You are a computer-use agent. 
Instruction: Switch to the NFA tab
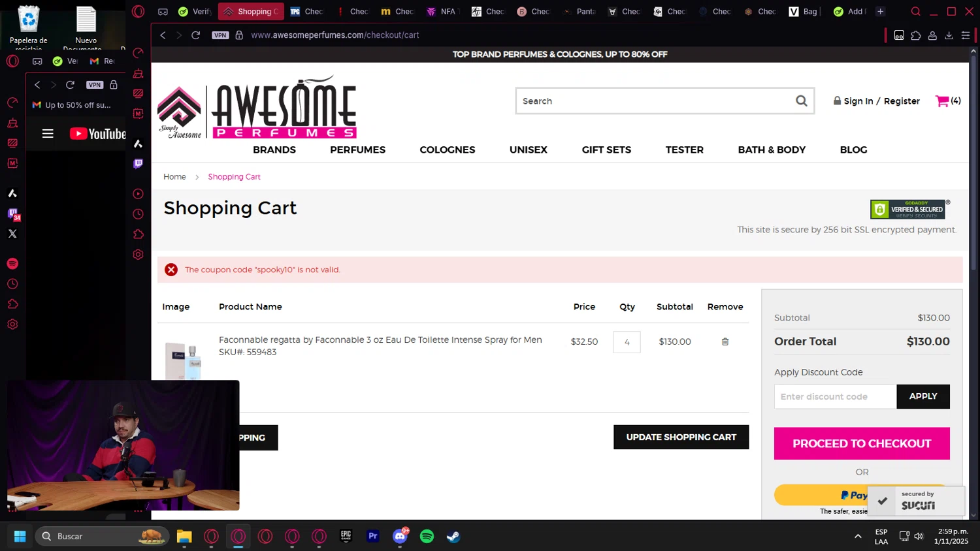(442, 11)
